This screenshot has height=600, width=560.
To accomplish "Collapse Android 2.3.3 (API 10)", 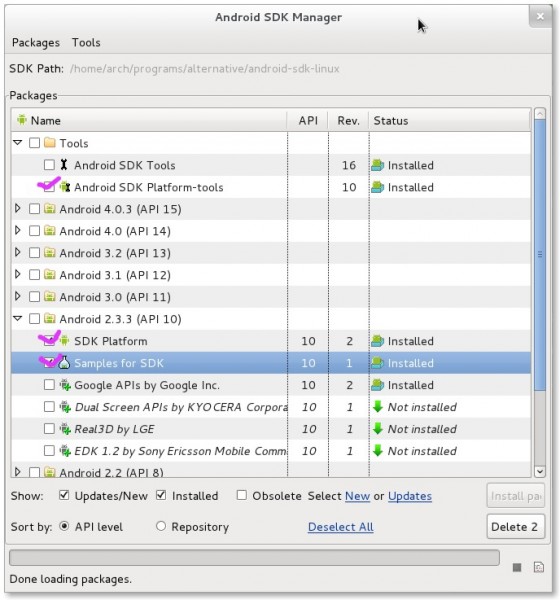I will pos(18,318).
